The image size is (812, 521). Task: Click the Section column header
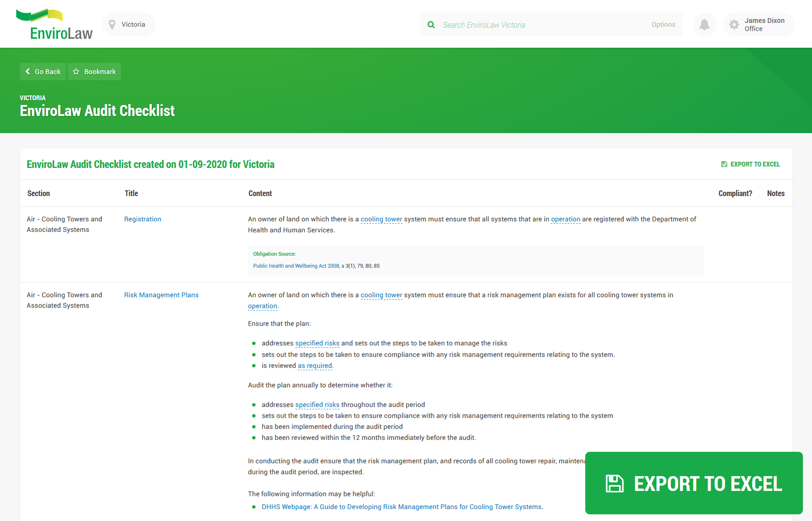tap(39, 193)
